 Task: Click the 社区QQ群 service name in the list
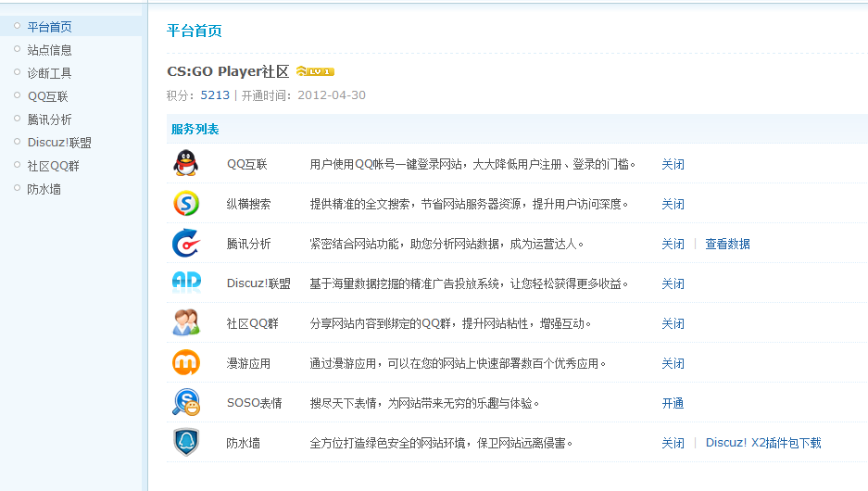click(252, 324)
